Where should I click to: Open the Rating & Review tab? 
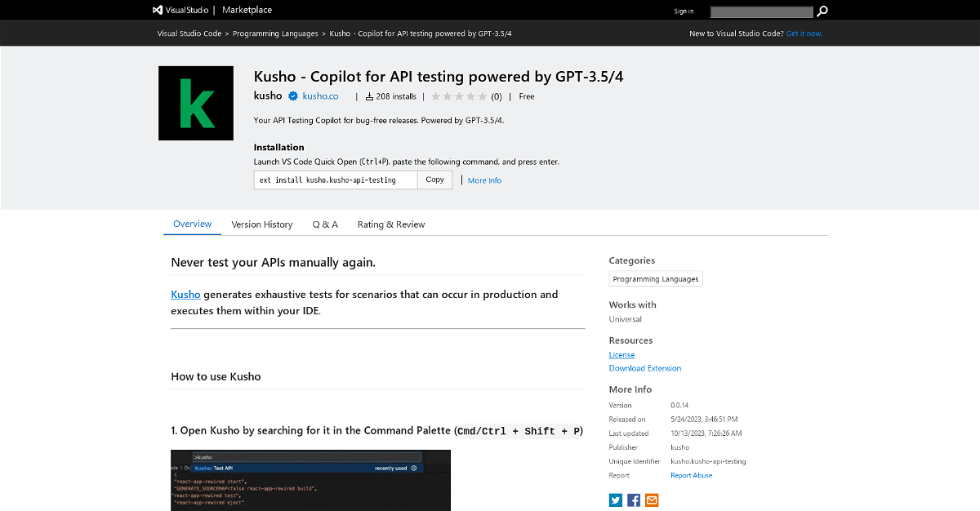click(391, 224)
